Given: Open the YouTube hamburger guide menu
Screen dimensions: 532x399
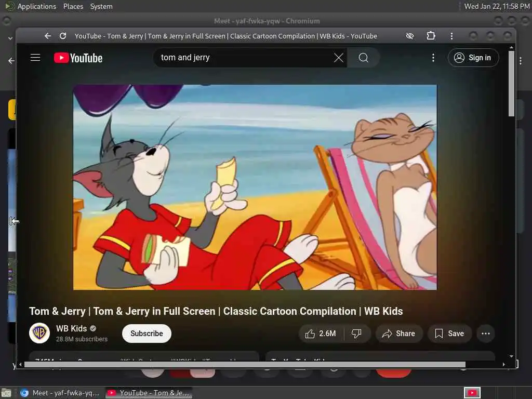Looking at the screenshot, I should pos(35,58).
